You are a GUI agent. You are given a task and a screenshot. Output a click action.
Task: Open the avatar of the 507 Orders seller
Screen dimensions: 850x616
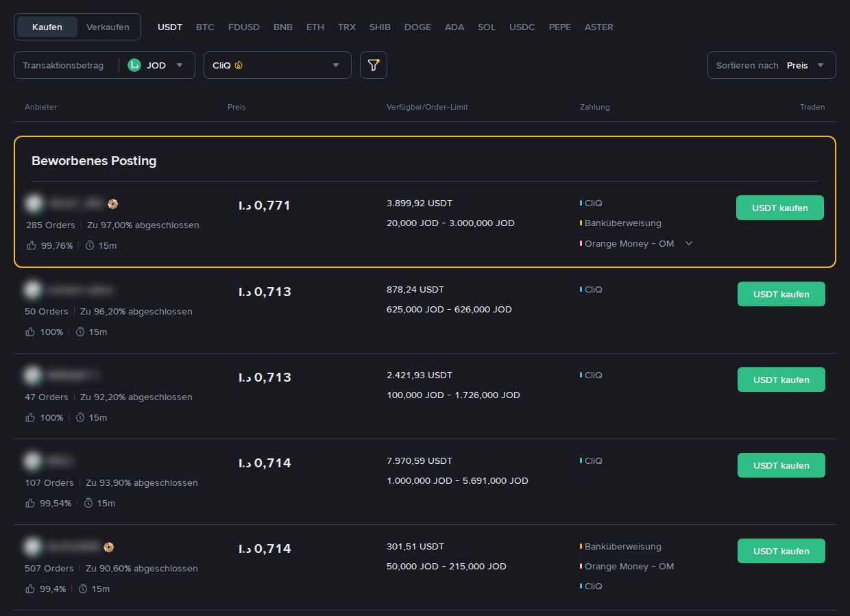[x=32, y=547]
